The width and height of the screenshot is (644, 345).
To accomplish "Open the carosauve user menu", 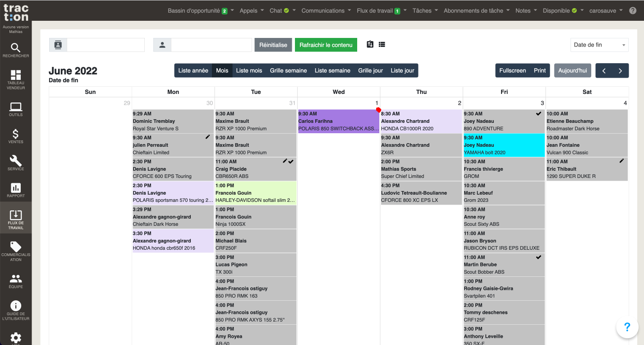I will (606, 10).
